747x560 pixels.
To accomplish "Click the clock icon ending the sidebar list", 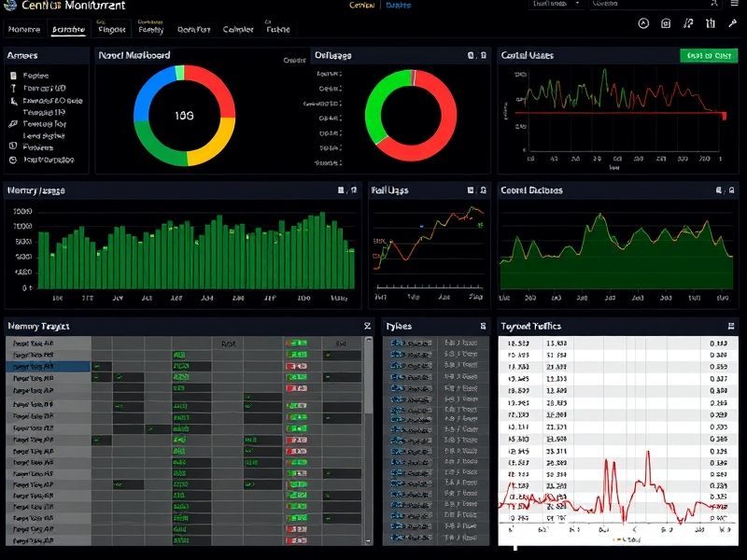I will [x=13, y=160].
